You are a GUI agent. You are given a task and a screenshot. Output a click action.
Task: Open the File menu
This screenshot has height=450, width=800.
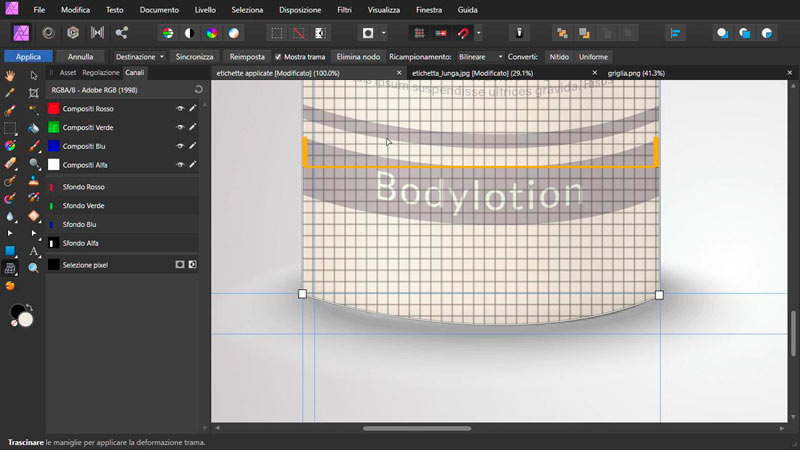(39, 10)
